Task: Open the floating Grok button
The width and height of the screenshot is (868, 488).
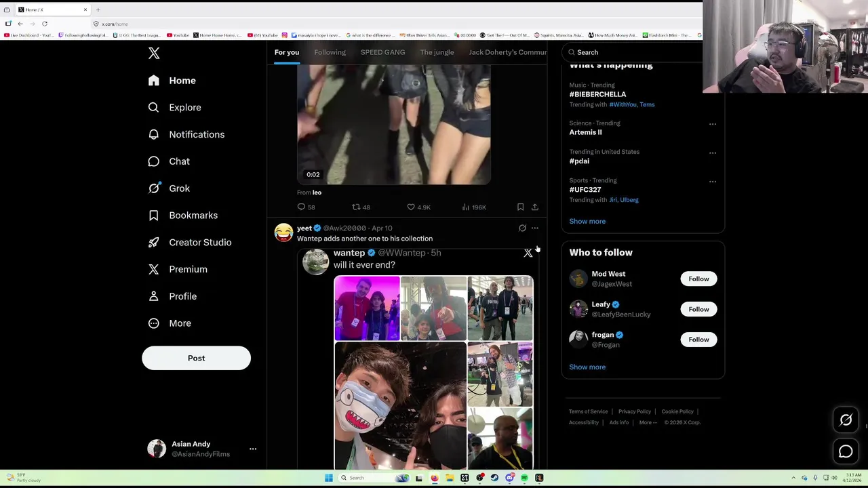Action: [846, 420]
